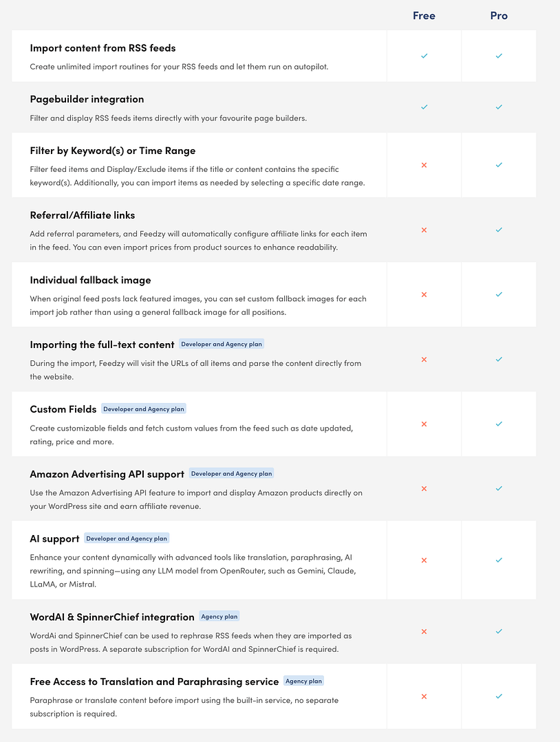560x742 pixels.
Task: Click the Free checkmark for Import content from RSS feeds
Action: [424, 56]
